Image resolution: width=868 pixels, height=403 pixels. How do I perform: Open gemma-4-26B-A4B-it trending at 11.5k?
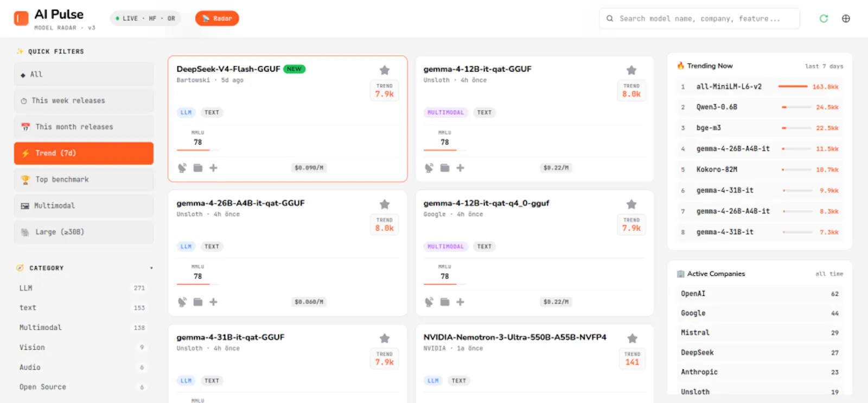point(759,149)
